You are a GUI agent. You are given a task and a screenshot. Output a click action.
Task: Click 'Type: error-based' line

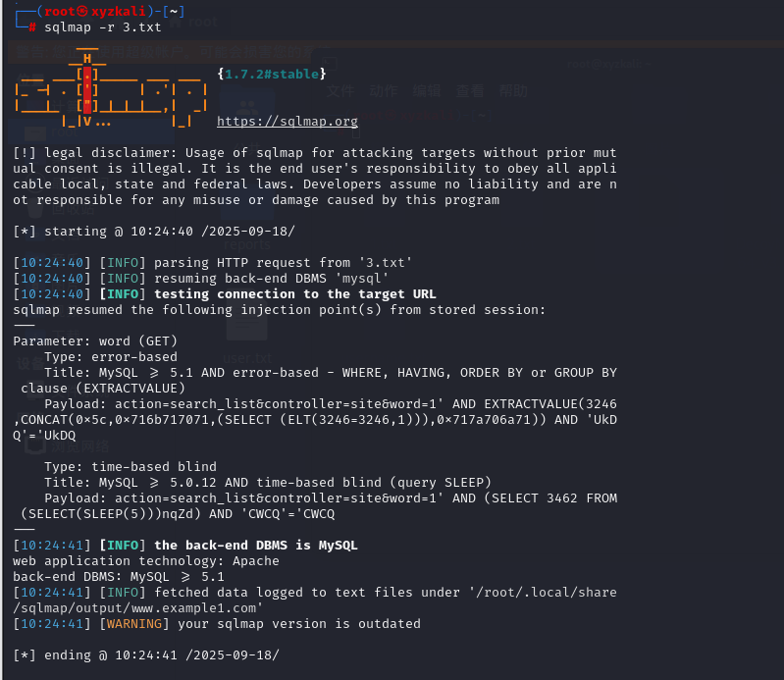pos(111,356)
